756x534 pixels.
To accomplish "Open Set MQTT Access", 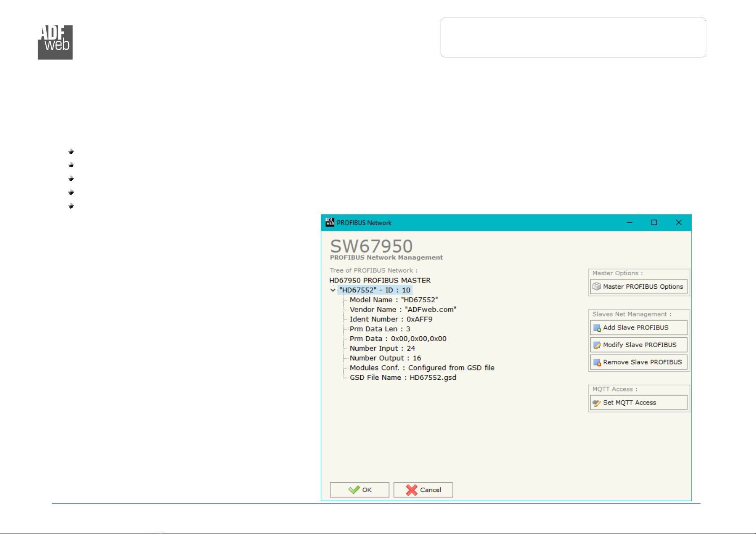I will 638,403.
